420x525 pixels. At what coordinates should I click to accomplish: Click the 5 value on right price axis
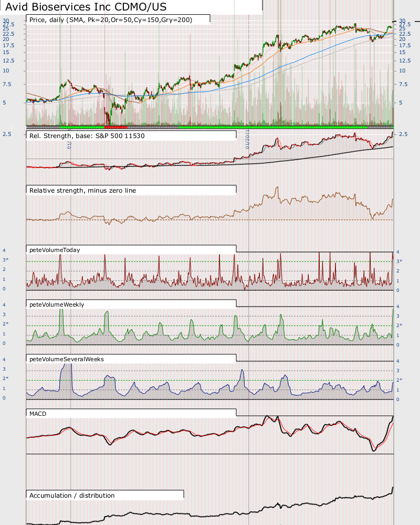click(401, 103)
